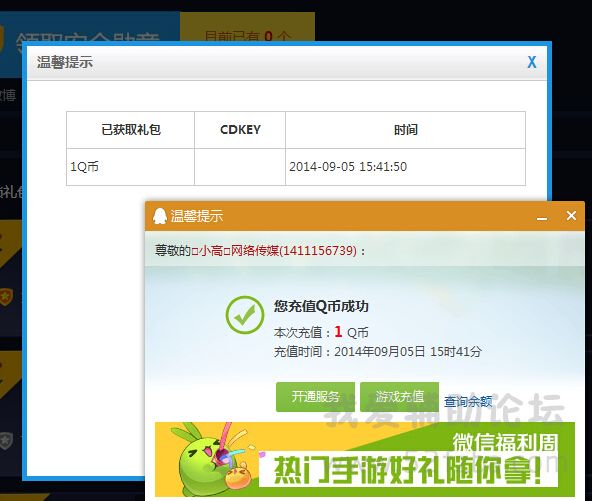Image resolution: width=592 pixels, height=501 pixels.
Task: Click the 温馨提示 title of white dialog
Action: (65, 62)
